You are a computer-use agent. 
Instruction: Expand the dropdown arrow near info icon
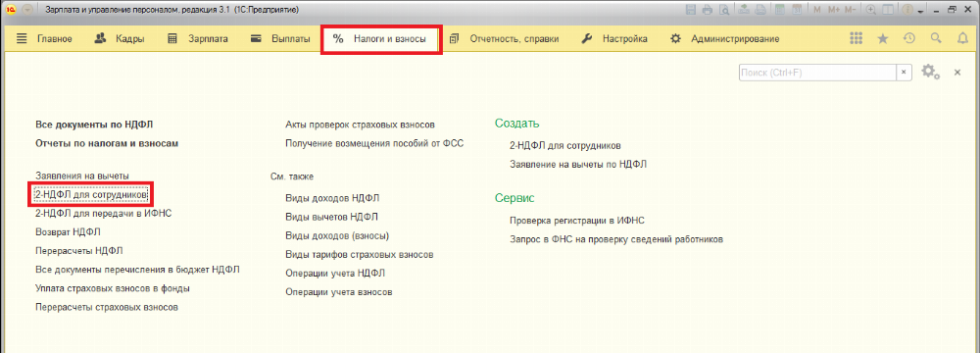[920, 11]
